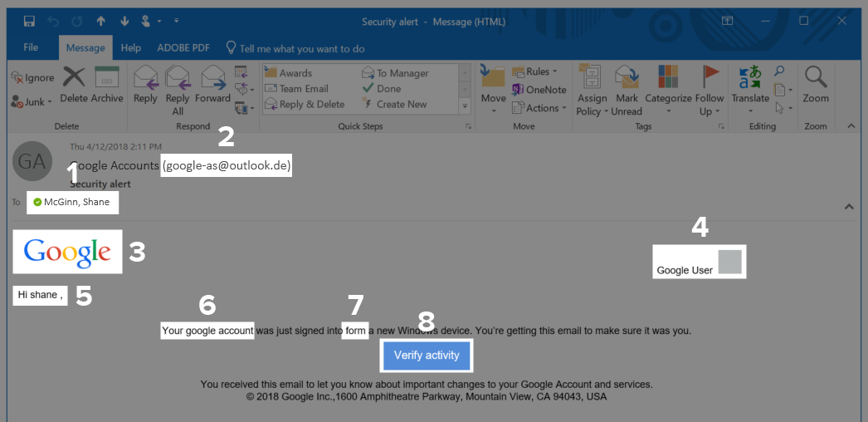Image resolution: width=868 pixels, height=422 pixels.
Task: Click the Undo arrow in quick access toolbar
Action: coord(53,22)
